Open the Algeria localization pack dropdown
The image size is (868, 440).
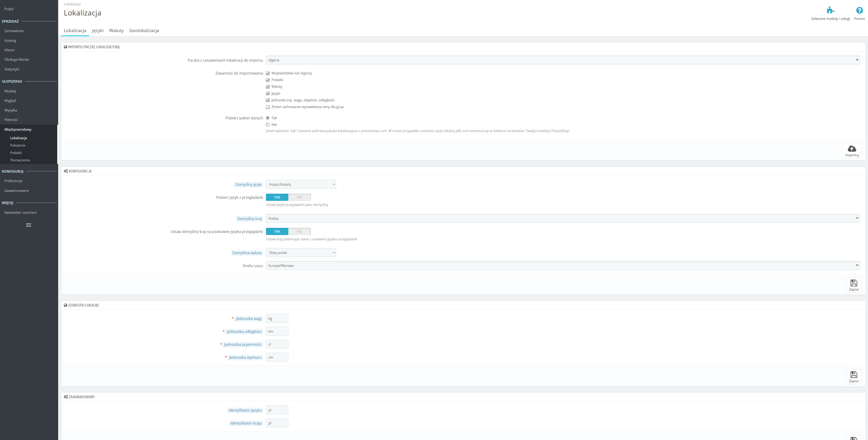click(x=562, y=60)
